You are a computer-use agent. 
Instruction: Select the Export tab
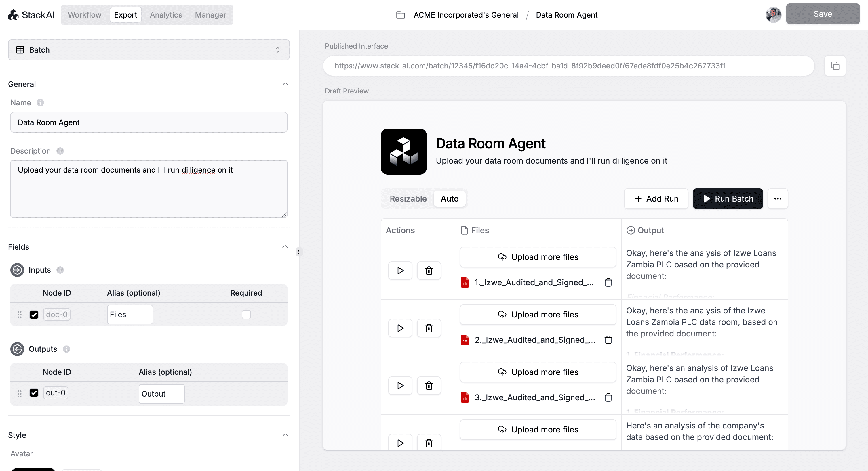point(126,15)
